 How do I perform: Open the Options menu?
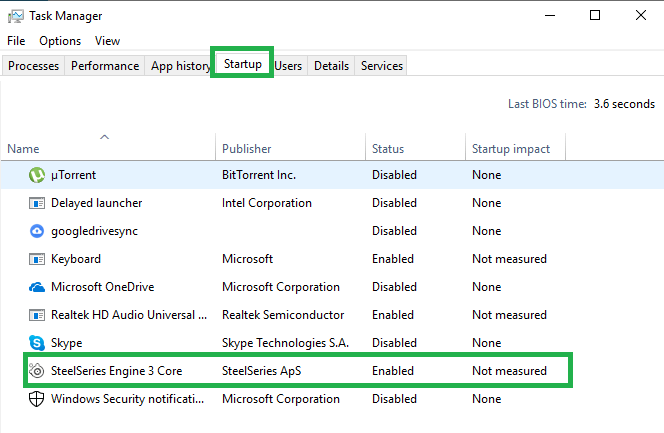tap(60, 41)
